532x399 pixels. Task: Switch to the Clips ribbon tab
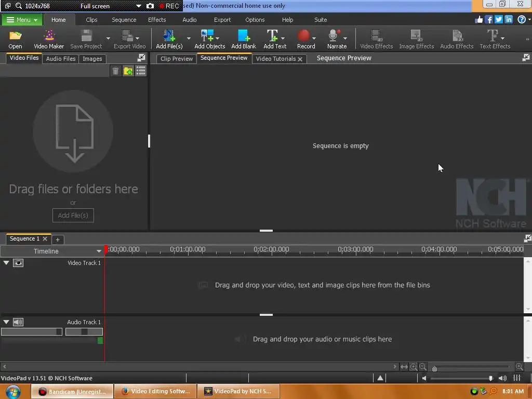pyautogui.click(x=91, y=20)
